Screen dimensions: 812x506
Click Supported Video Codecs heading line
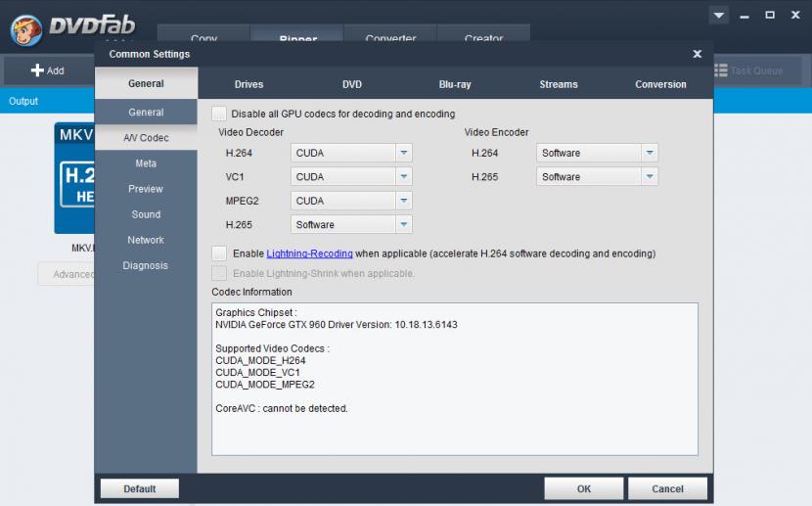[x=272, y=348]
